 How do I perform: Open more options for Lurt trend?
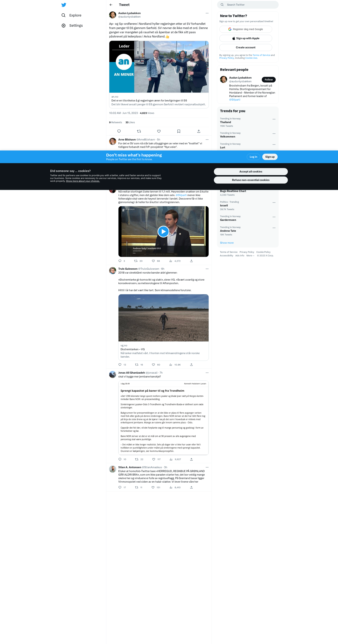click(x=274, y=145)
